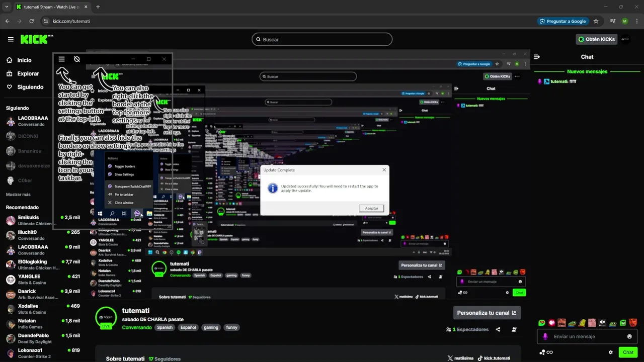This screenshot has height=362, width=644.
Task: Open chat settings gear icon
Action: [x=611, y=352]
